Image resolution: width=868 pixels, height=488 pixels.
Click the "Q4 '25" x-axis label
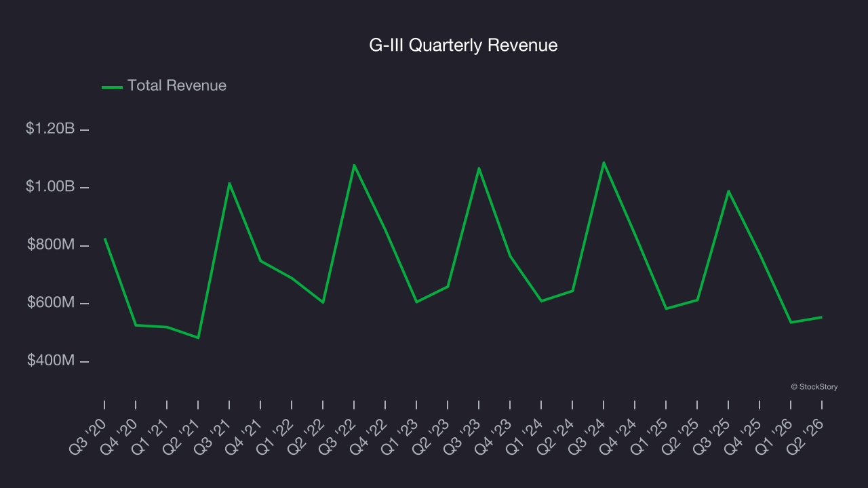(x=745, y=437)
